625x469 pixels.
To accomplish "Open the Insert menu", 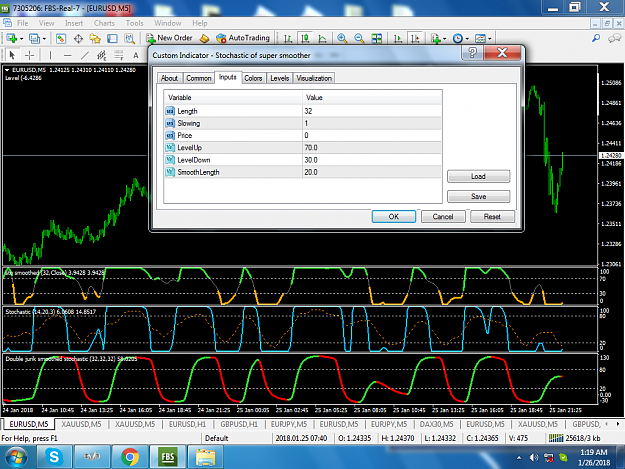I will (x=74, y=23).
